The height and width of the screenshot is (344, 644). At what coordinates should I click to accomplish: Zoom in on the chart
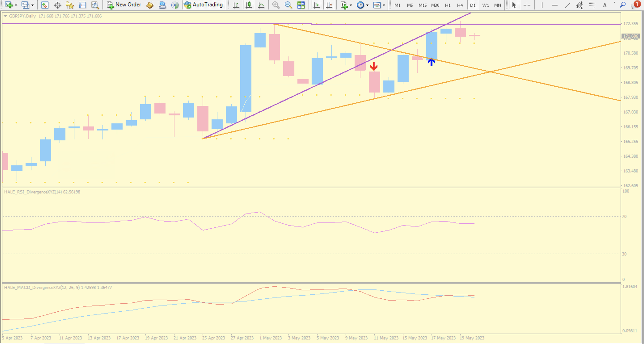pos(276,5)
